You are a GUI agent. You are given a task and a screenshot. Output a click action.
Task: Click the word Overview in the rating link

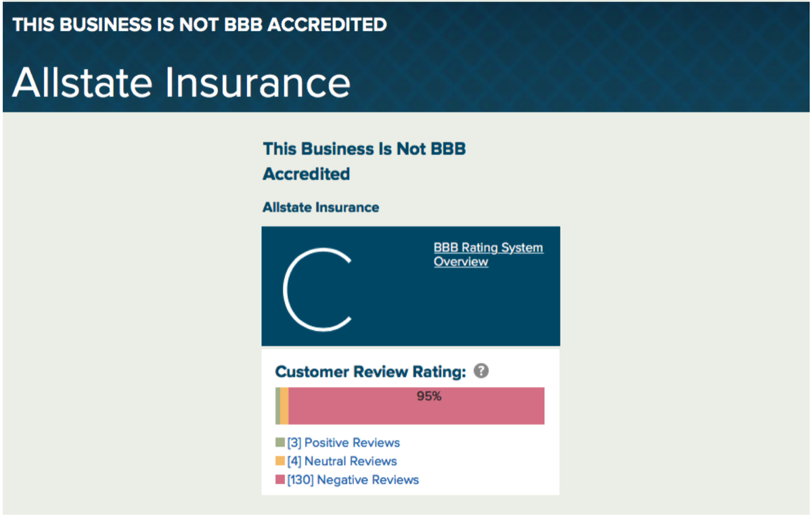point(461,262)
